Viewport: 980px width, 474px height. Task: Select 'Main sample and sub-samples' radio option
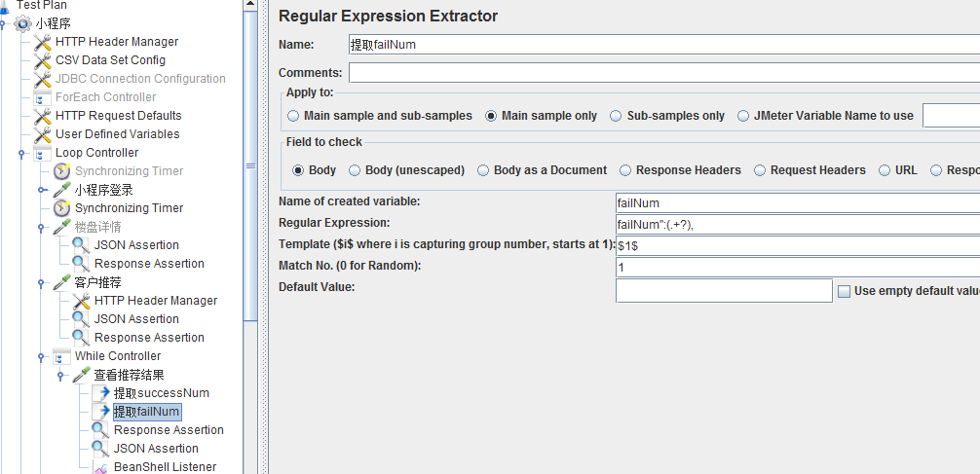294,116
